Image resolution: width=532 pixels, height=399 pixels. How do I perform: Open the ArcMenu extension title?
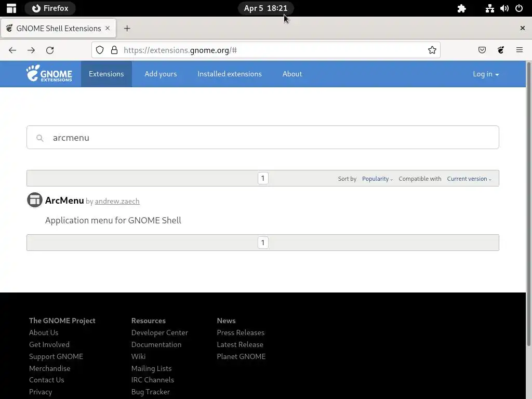(x=64, y=201)
